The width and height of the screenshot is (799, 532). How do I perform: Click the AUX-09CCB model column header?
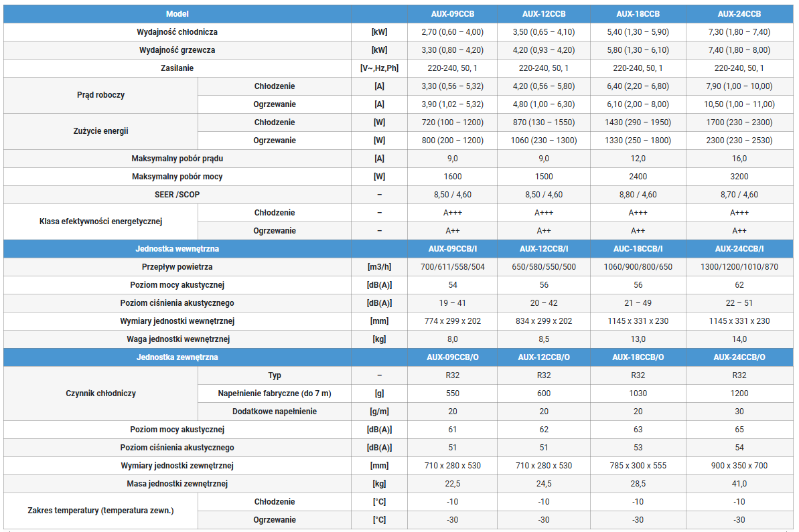[452, 14]
